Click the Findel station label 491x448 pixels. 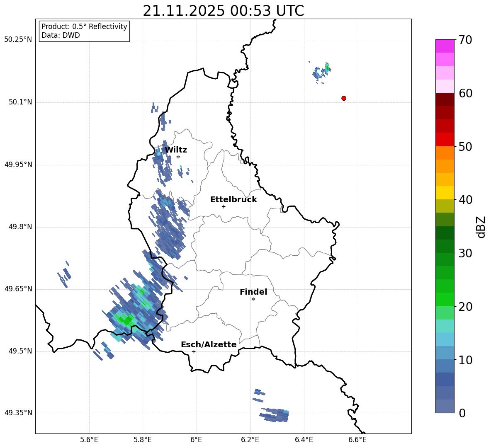pos(253,292)
